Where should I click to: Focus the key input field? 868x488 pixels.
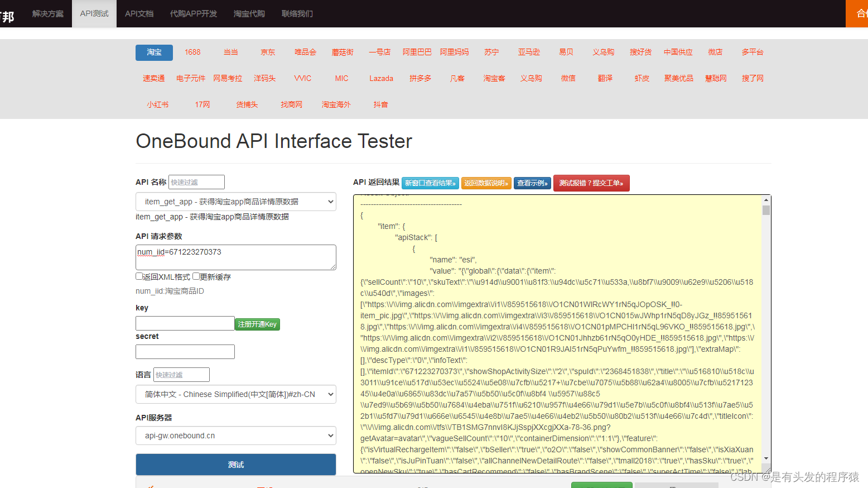click(x=185, y=323)
